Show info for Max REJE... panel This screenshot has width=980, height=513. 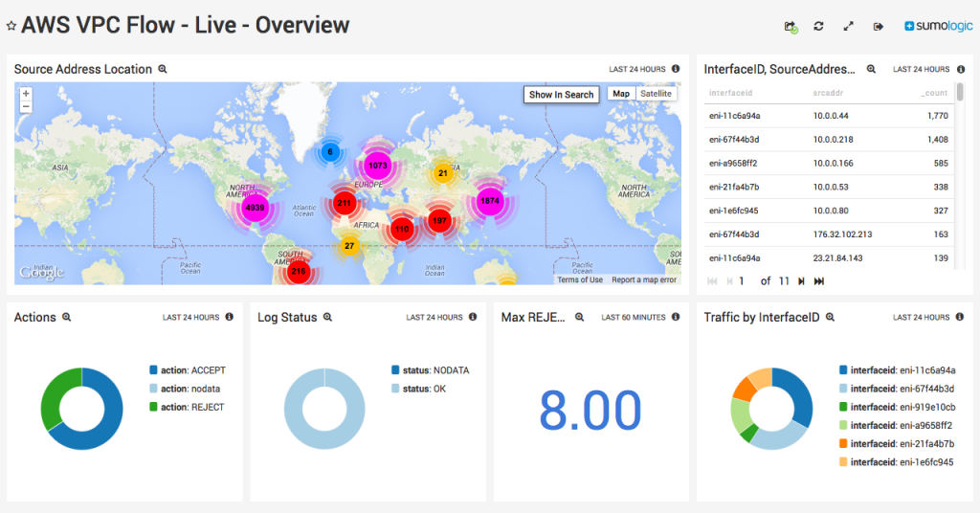click(676, 317)
